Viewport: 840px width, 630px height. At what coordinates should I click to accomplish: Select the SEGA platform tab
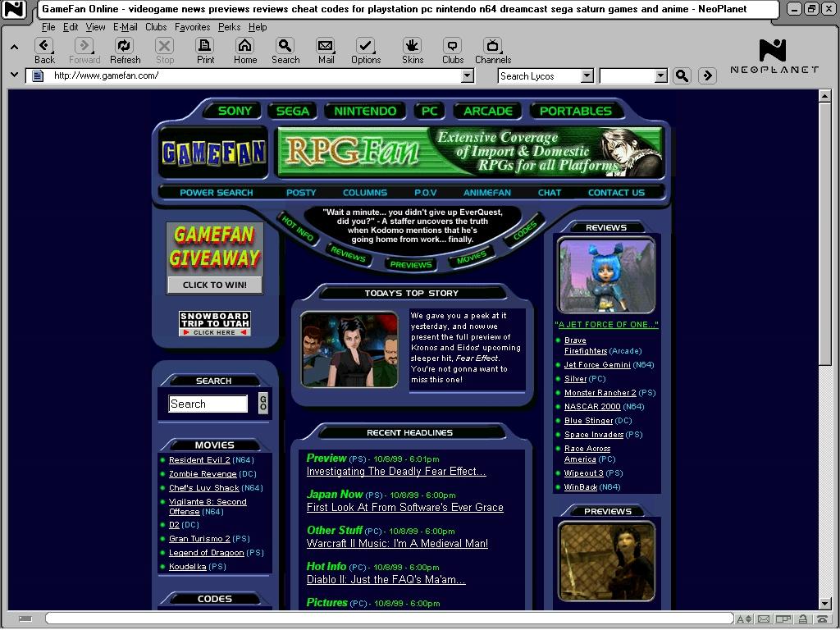click(x=293, y=111)
